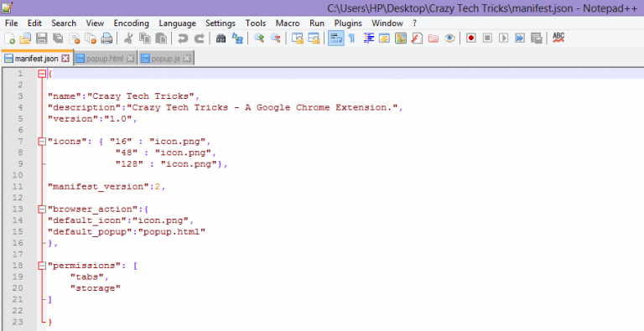The image size is (644, 331).
Task: Switch to the popup.js tab
Action: tap(166, 59)
